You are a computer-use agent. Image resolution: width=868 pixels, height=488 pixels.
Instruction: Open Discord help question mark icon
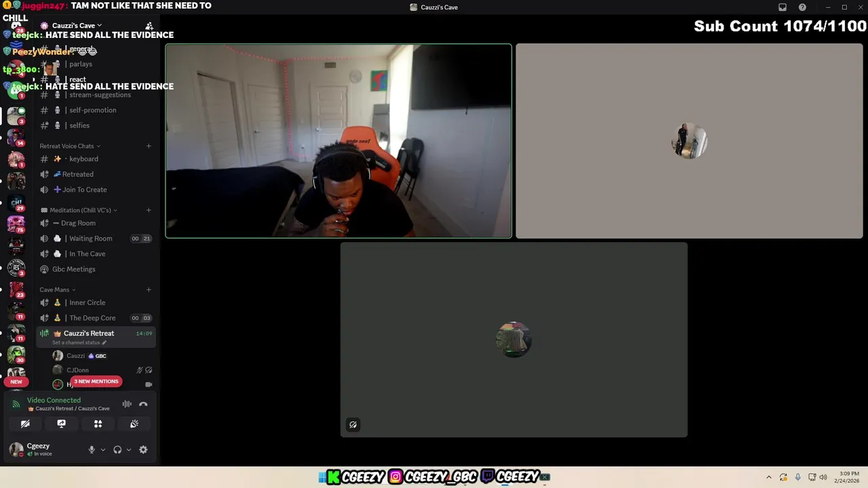(x=802, y=7)
